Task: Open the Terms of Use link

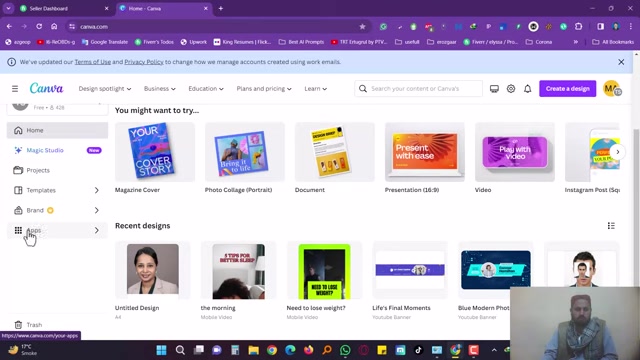Action: pos(93,62)
